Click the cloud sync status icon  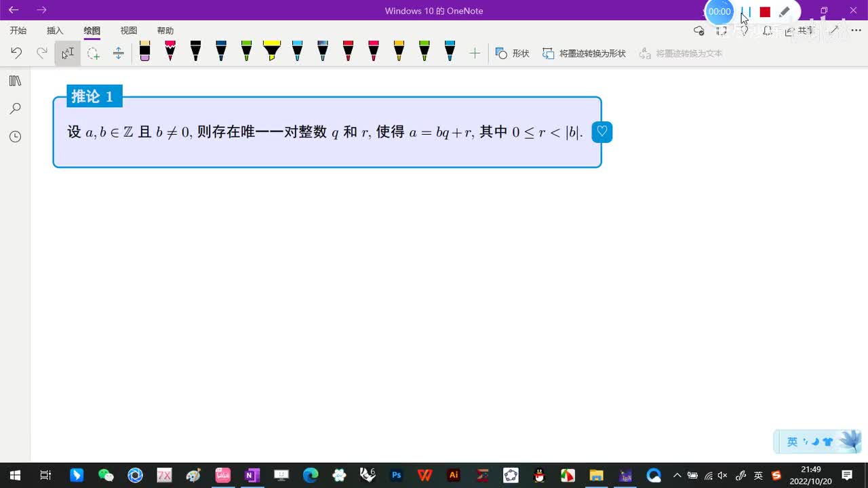699,30
